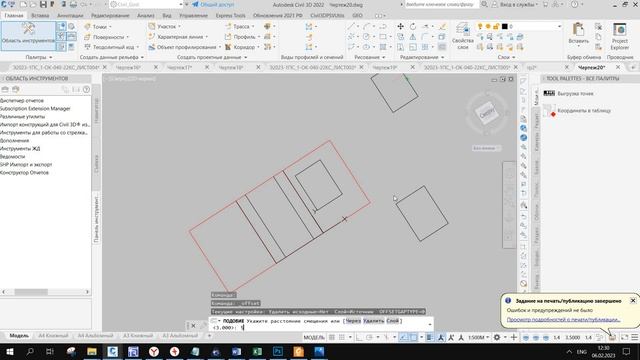Screen dimensions: 640x360
Task: Toggle ortho mode in status bar
Action: pos(359,338)
